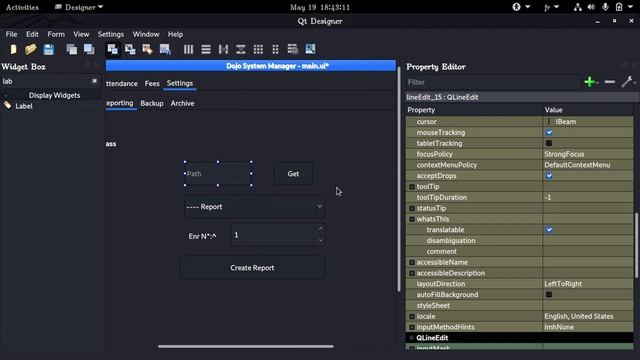Click the Open Form folder icon

click(31, 49)
